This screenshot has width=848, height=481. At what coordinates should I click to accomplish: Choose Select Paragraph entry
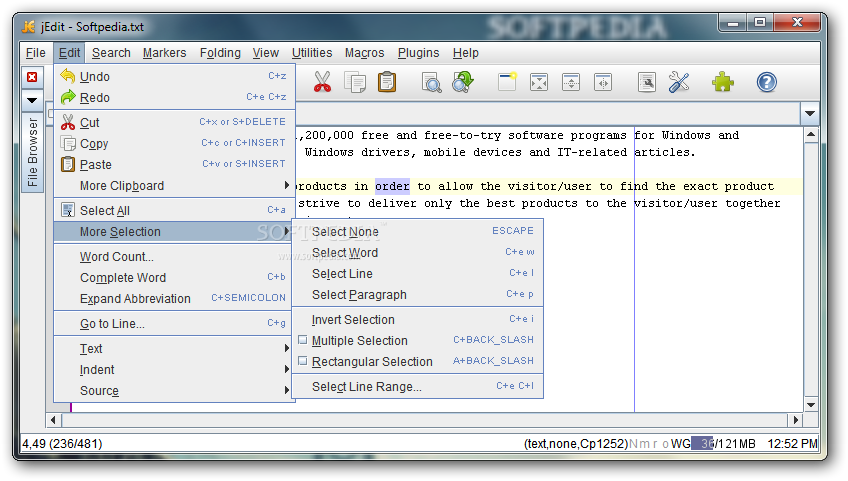418,295
